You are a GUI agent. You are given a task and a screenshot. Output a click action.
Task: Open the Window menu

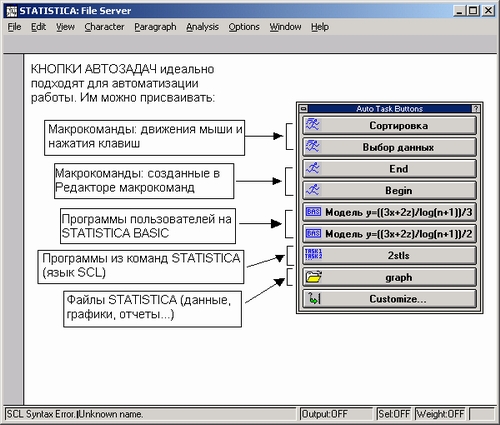285,27
